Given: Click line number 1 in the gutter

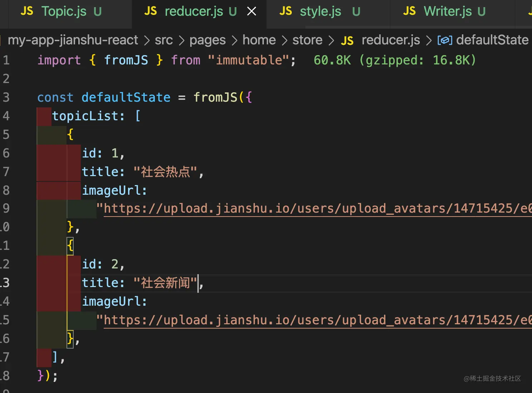Looking at the screenshot, I should point(6,60).
